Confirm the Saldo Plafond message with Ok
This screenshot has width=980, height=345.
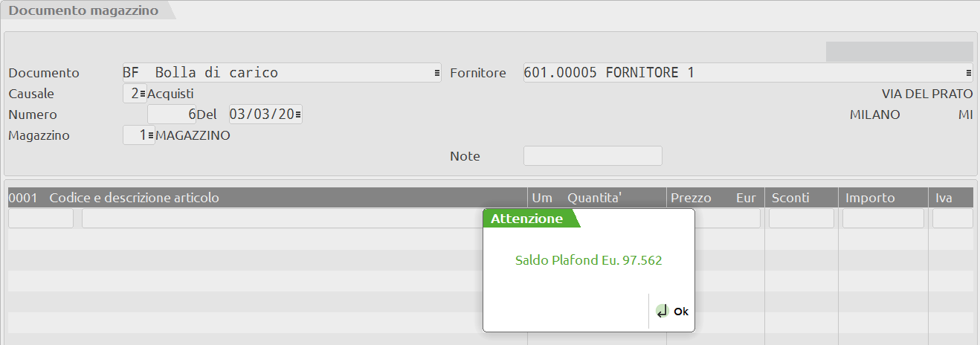(x=680, y=312)
